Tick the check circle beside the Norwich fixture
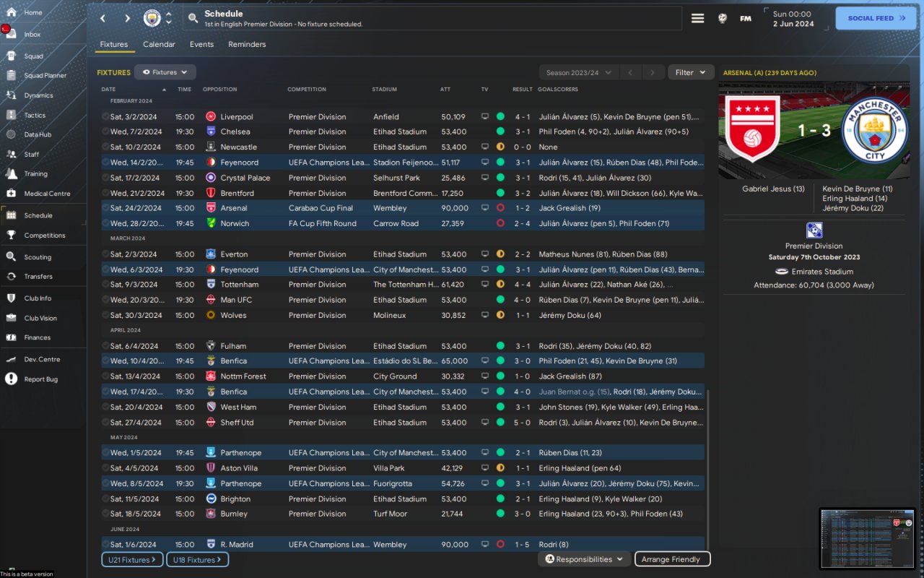 click(x=105, y=223)
